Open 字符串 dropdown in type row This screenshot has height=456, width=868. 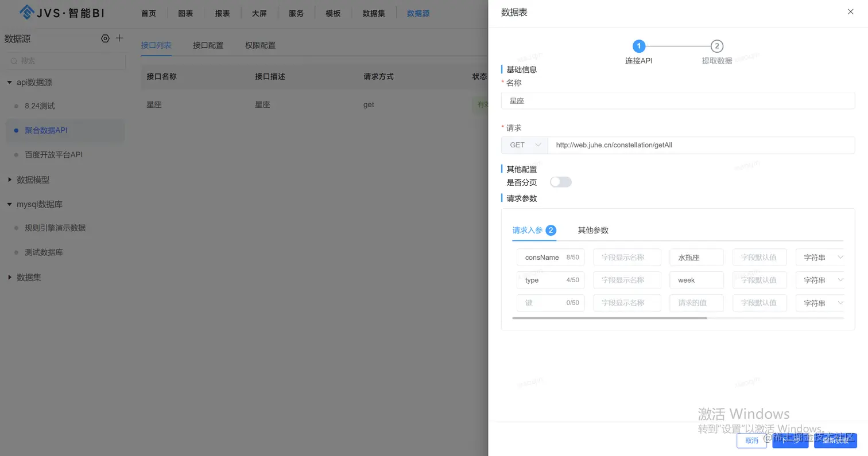820,280
